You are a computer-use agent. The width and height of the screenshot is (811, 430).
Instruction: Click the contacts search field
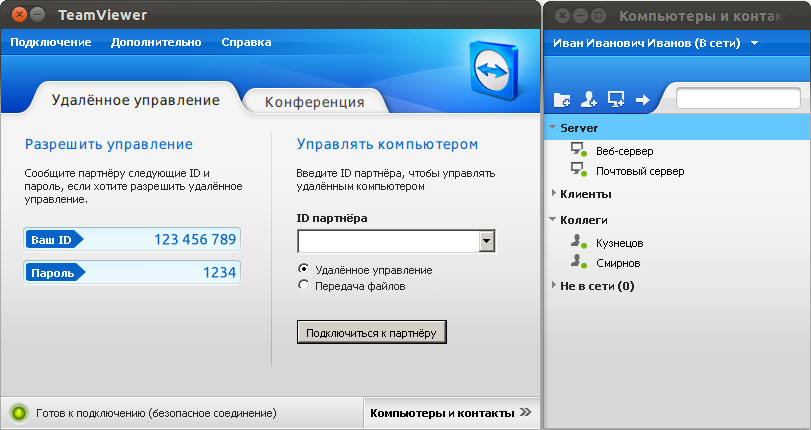tap(738, 98)
